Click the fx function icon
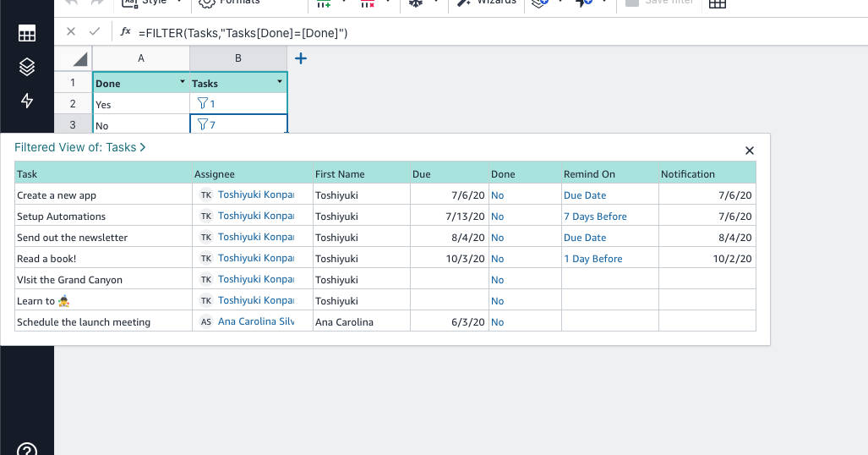 (126, 31)
